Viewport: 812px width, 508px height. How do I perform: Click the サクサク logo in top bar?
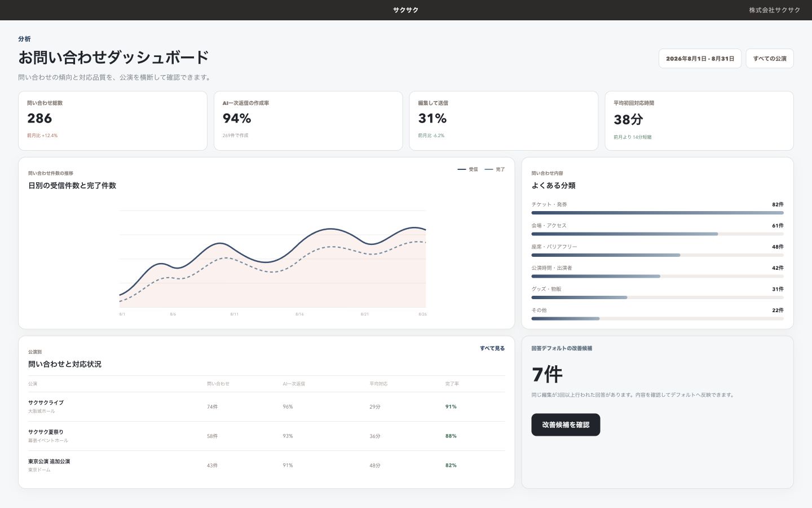click(406, 10)
